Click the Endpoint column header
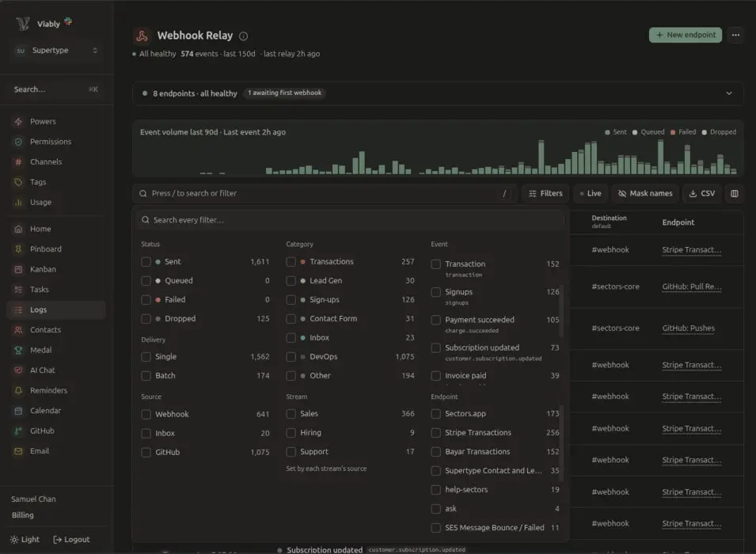The height and width of the screenshot is (554, 756). coord(678,222)
